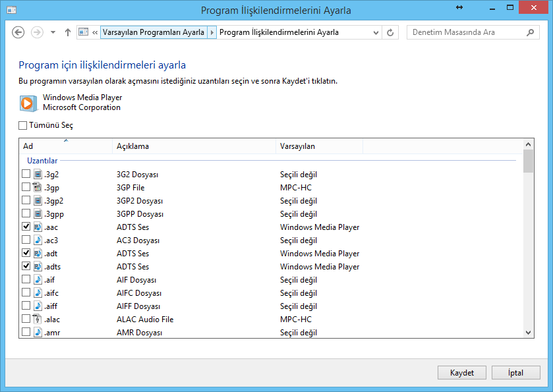Screen dimensions: 553x392
Task: Go up one level with Up arrow
Action: tap(68, 32)
